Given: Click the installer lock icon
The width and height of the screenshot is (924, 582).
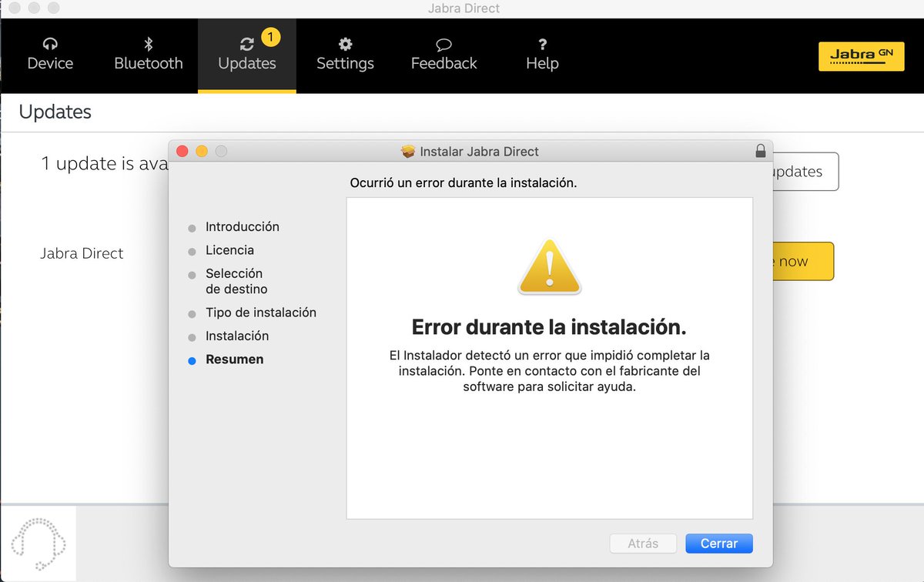Looking at the screenshot, I should (x=761, y=151).
